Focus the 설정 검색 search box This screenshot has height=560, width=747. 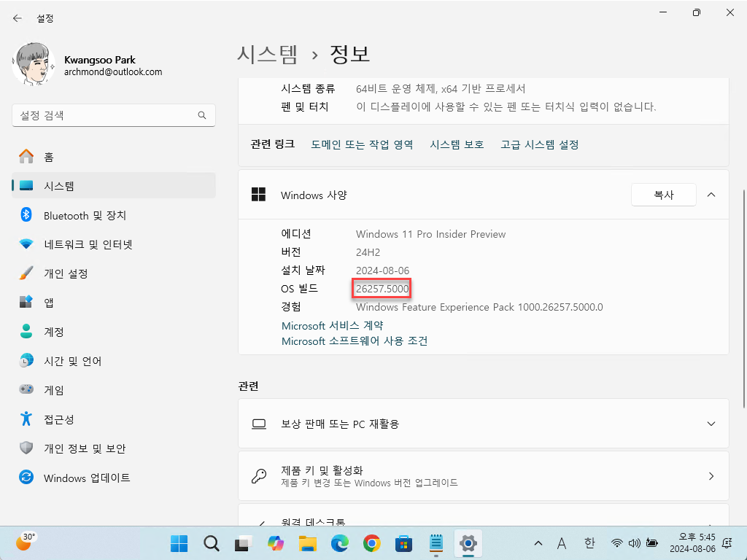[x=113, y=115]
